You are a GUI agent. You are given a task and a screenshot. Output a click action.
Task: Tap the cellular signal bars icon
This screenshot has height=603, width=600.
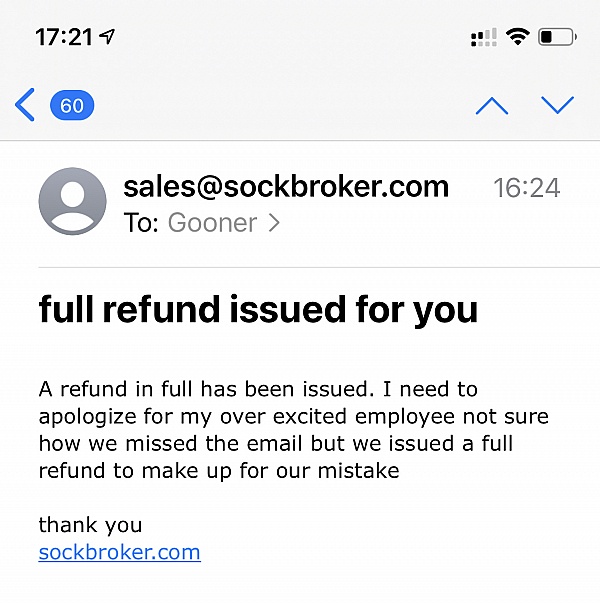point(483,37)
